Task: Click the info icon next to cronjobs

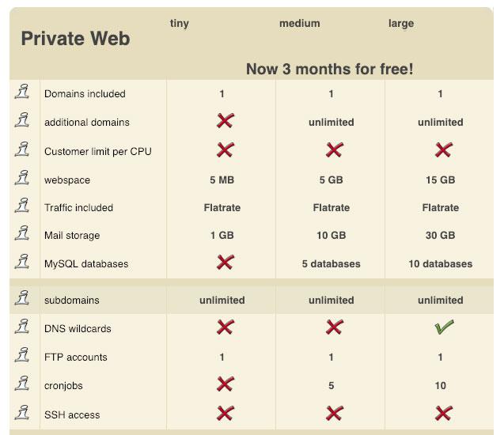Action: 22,384
